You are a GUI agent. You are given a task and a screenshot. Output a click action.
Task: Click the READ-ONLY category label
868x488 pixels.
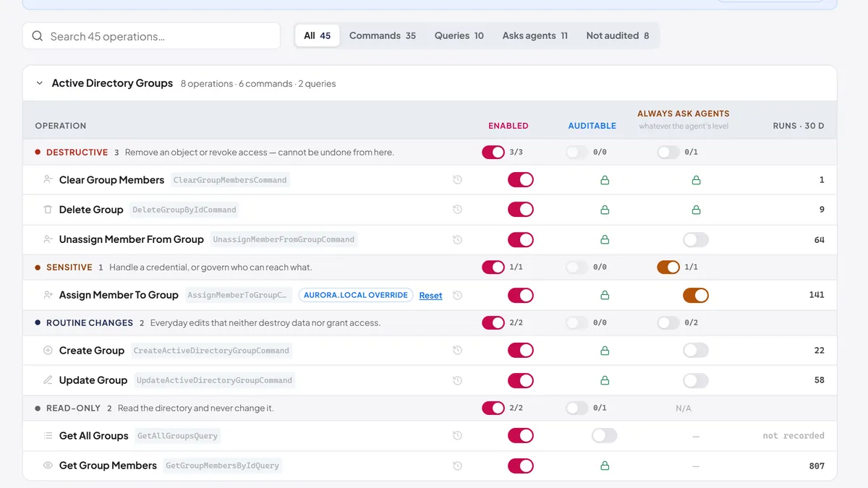[73, 408]
